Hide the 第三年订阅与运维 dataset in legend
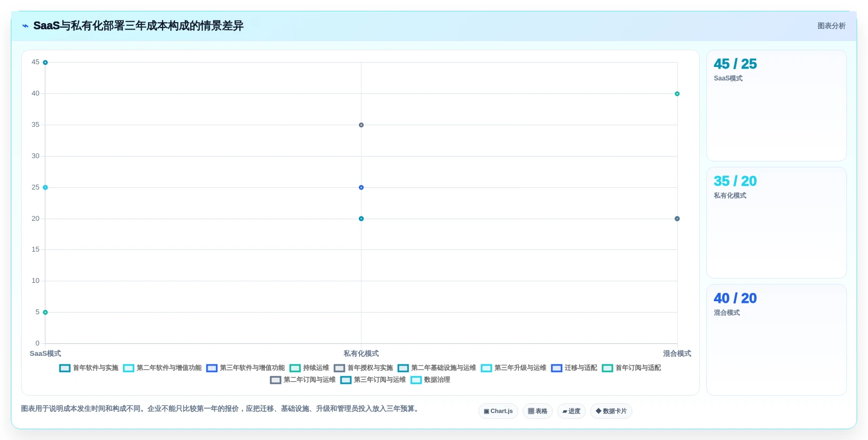The height and width of the screenshot is (440, 868). click(x=373, y=380)
